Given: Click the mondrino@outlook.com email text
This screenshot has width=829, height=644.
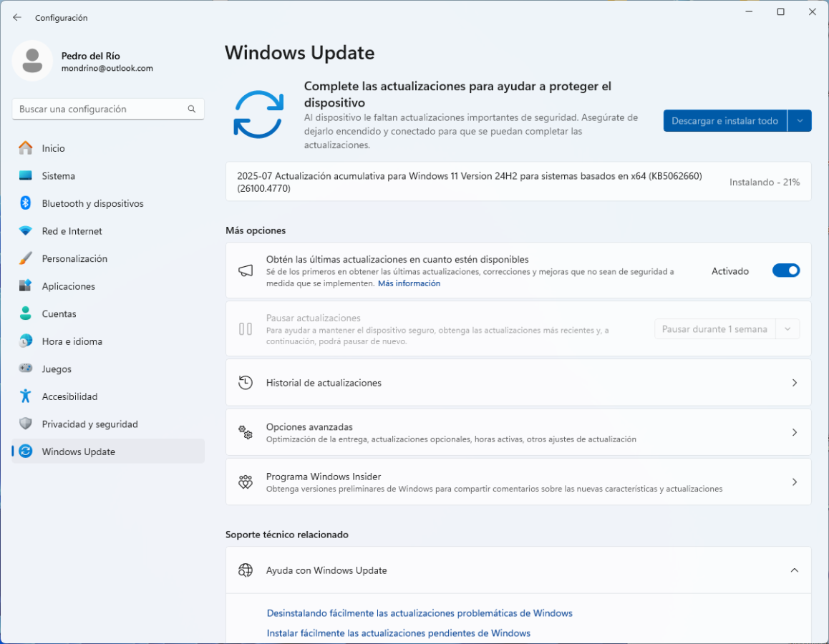Looking at the screenshot, I should point(107,68).
